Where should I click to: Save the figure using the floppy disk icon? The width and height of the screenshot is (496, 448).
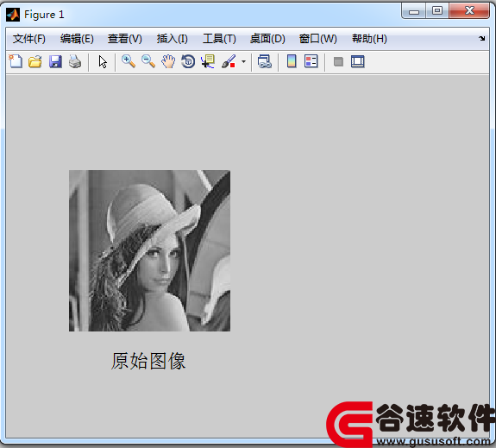[x=55, y=61]
